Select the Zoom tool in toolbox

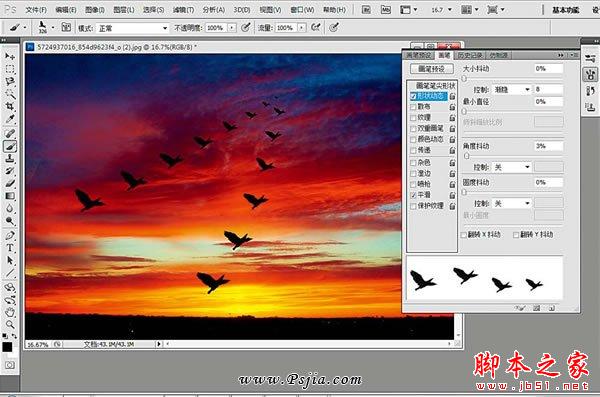10,325
